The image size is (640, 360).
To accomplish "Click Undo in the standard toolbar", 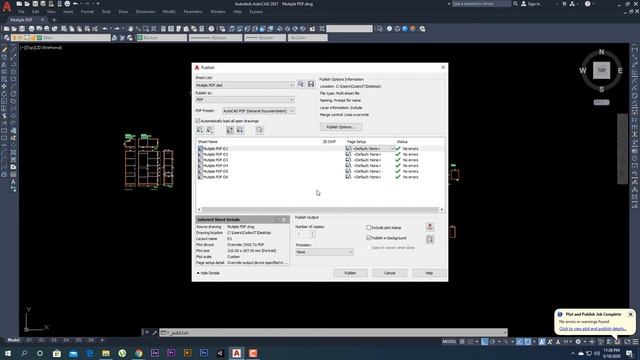I will pyautogui.click(x=105, y=29).
